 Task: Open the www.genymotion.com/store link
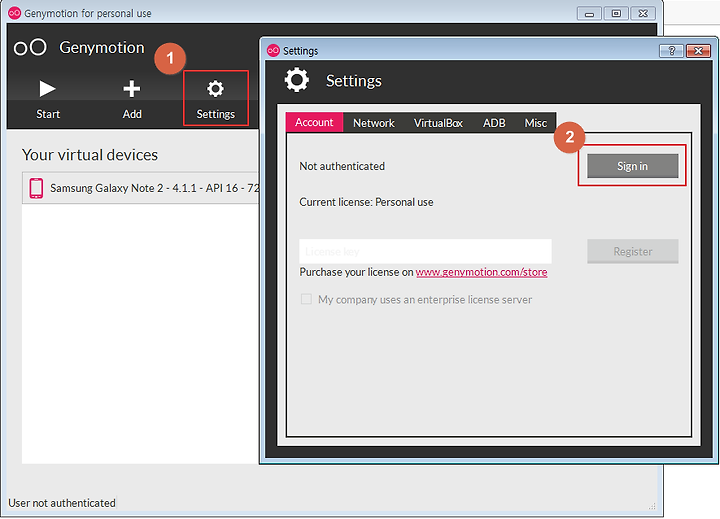click(481, 272)
